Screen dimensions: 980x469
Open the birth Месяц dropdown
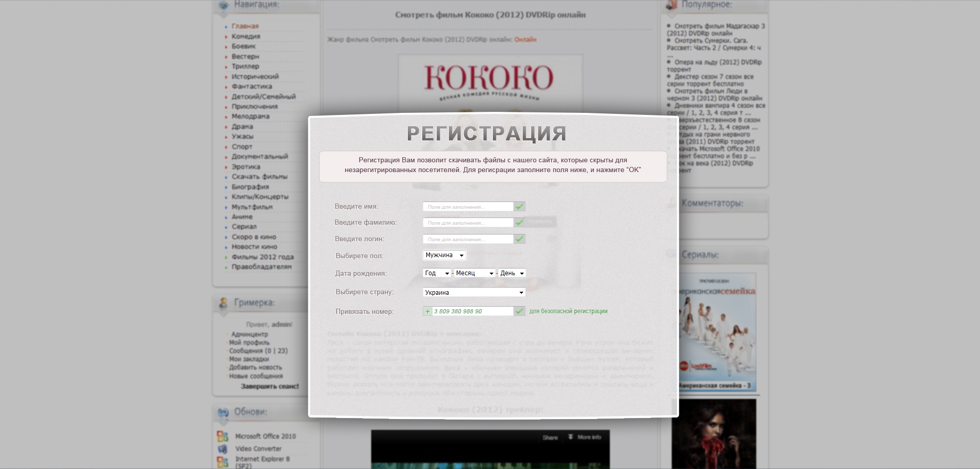pyautogui.click(x=475, y=273)
